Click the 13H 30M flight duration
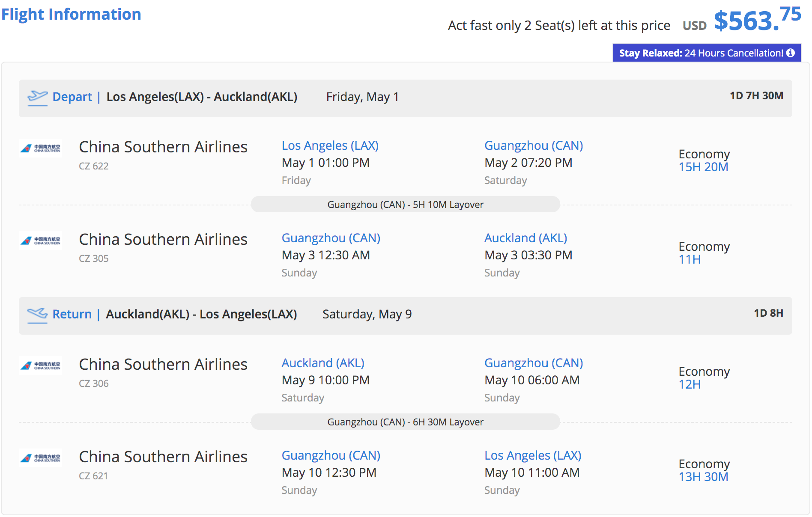The height and width of the screenshot is (517, 812). [x=703, y=477]
